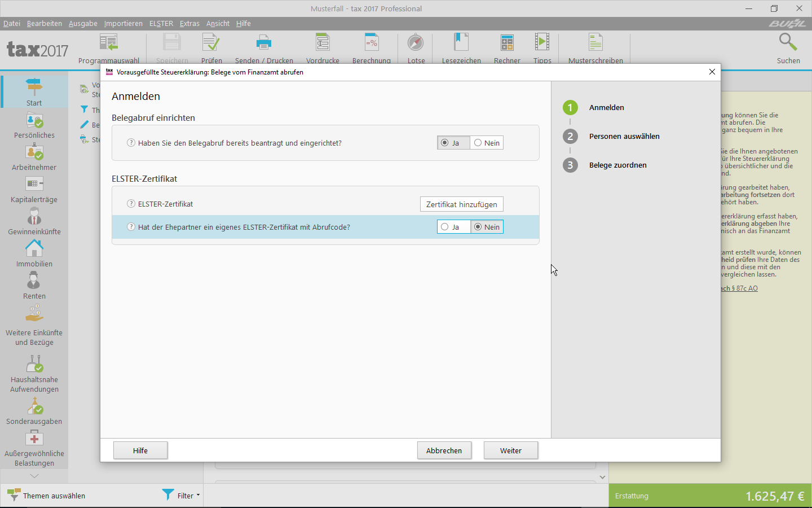Open Musterschreiben templates
Viewport: 812px width, 508px height.
595,49
